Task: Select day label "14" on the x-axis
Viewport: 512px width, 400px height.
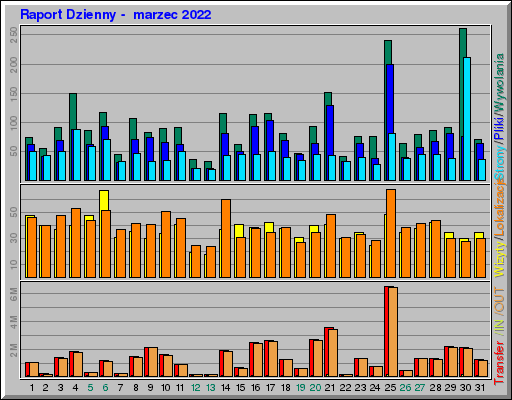Action: tap(225, 388)
